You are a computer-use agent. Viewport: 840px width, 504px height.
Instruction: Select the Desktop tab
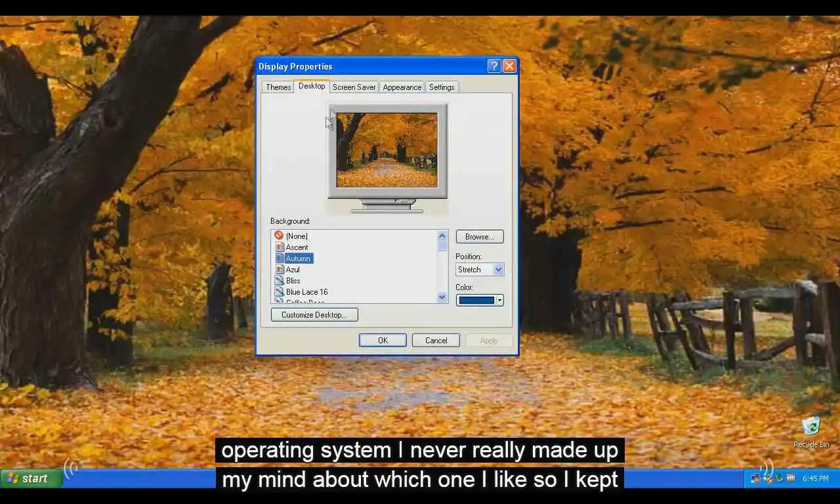[312, 86]
